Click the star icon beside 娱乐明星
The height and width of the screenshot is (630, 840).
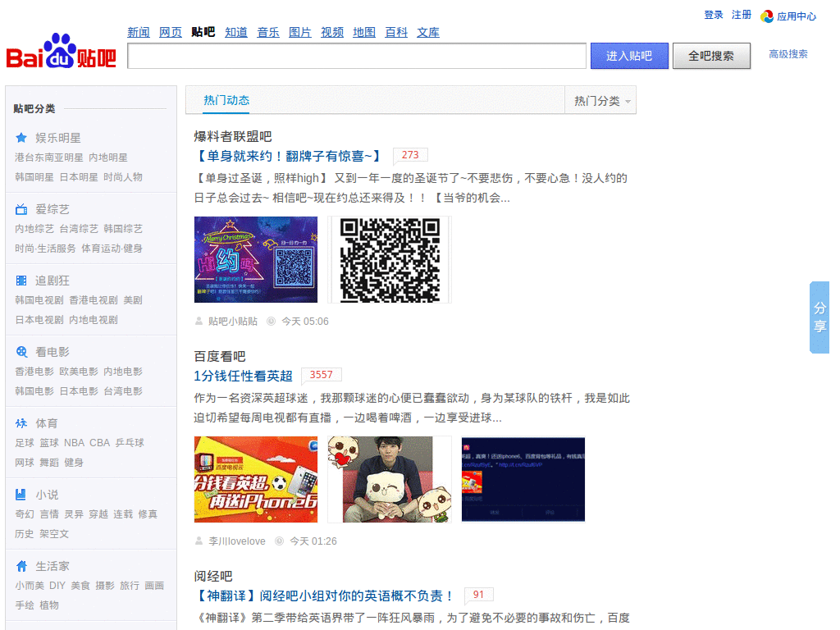tap(21, 138)
